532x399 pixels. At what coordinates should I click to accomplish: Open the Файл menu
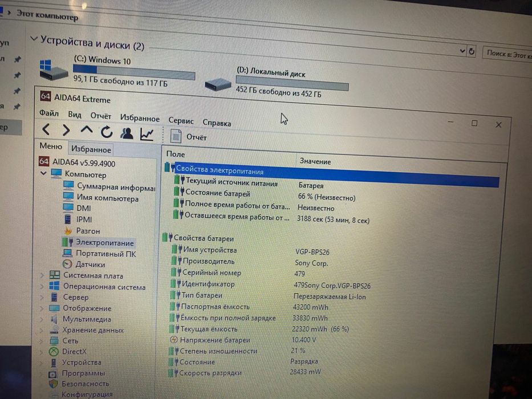click(x=49, y=113)
